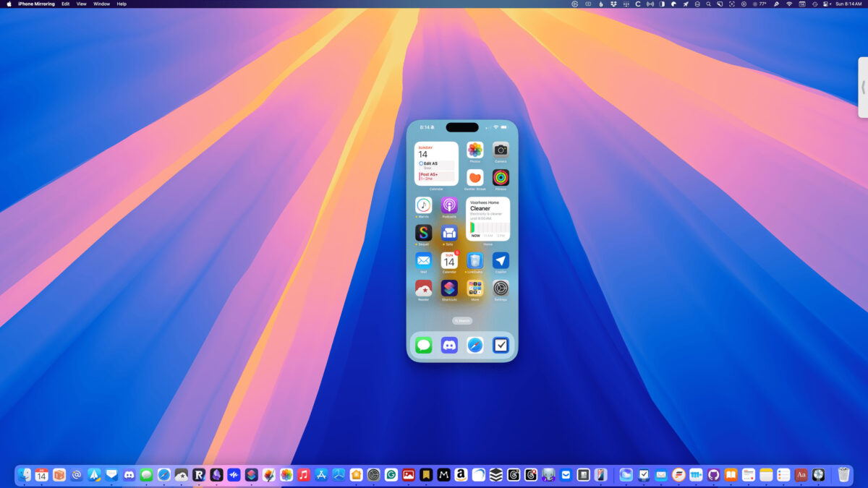Open Safari in the iPhone dock

pos(475,346)
